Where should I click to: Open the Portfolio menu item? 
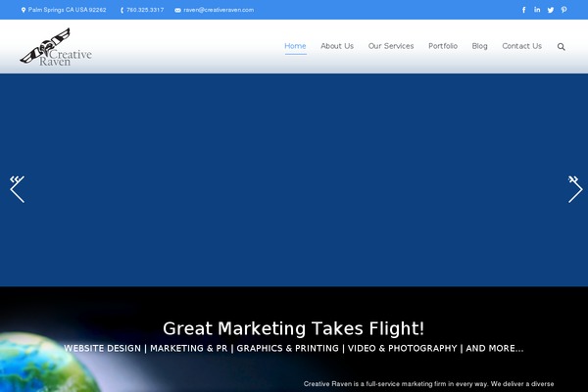click(x=443, y=46)
